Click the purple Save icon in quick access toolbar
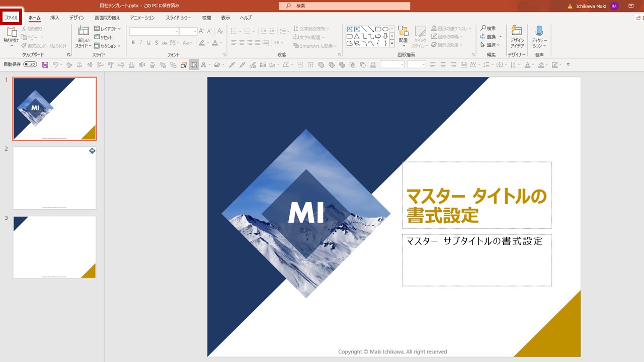The image size is (644, 362). 45,65
